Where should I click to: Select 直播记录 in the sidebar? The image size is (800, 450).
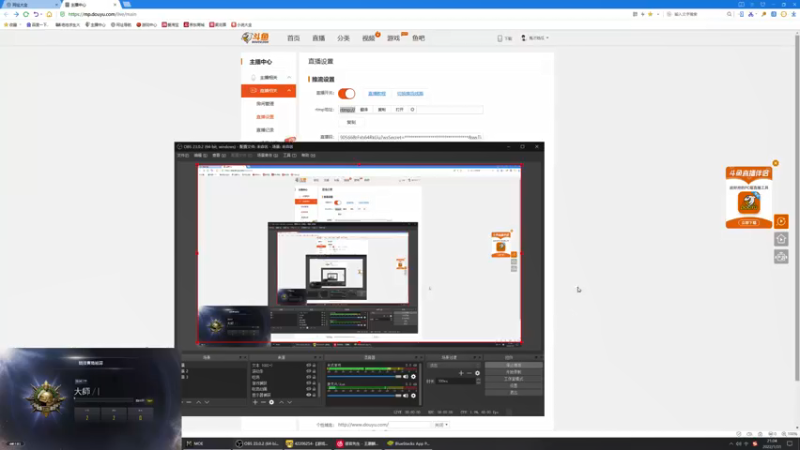click(265, 130)
